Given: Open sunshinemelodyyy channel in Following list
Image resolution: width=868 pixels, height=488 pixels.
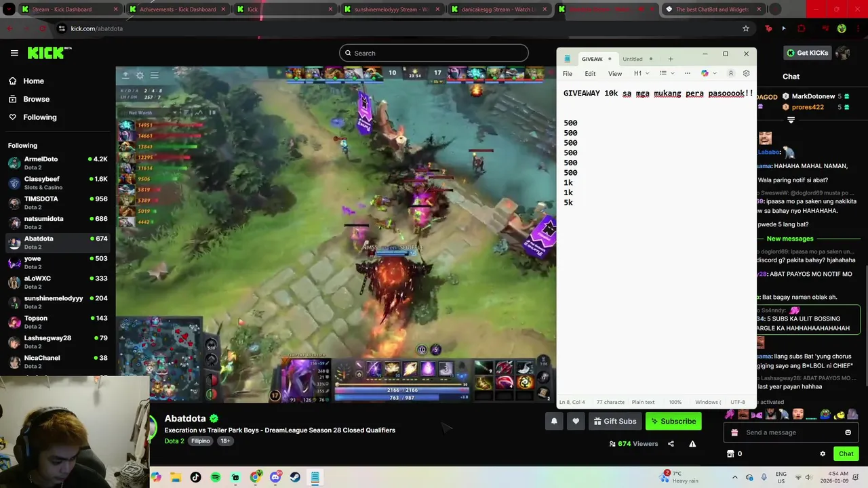Looking at the screenshot, I should (58, 302).
